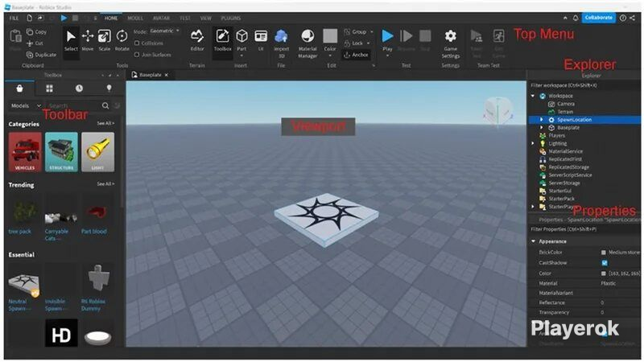Click the Collaborate button
This screenshot has width=644, height=362.
point(598,18)
